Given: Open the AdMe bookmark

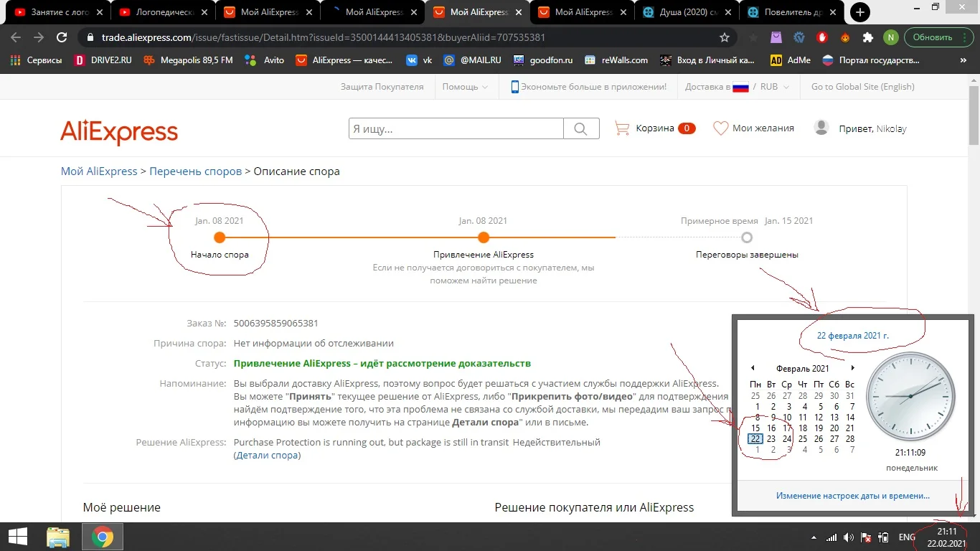Looking at the screenshot, I should tap(791, 60).
